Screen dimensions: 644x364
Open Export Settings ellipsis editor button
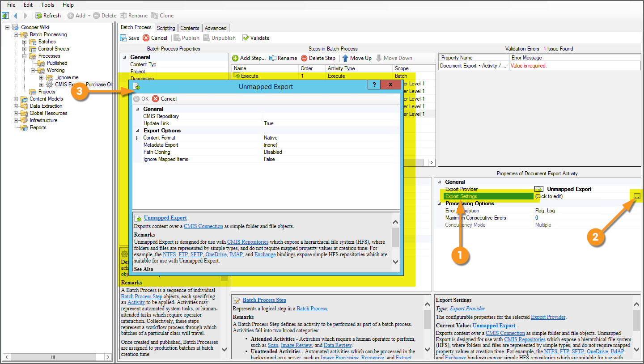tap(637, 196)
